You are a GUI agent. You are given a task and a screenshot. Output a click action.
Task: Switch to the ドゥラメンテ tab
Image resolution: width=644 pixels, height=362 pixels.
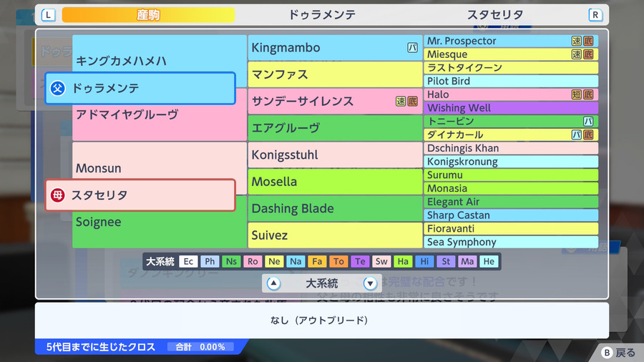click(322, 15)
